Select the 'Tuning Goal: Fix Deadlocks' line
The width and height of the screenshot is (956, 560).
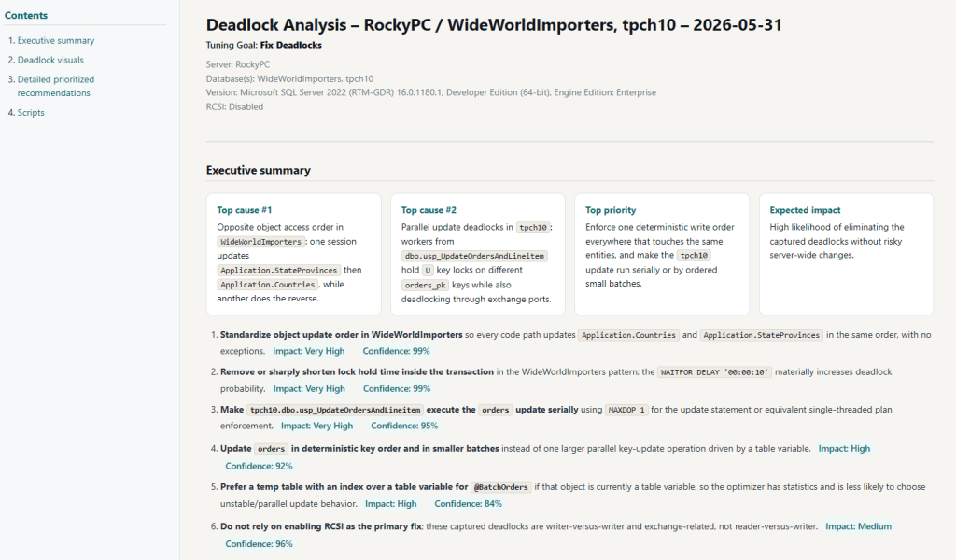[x=264, y=45]
